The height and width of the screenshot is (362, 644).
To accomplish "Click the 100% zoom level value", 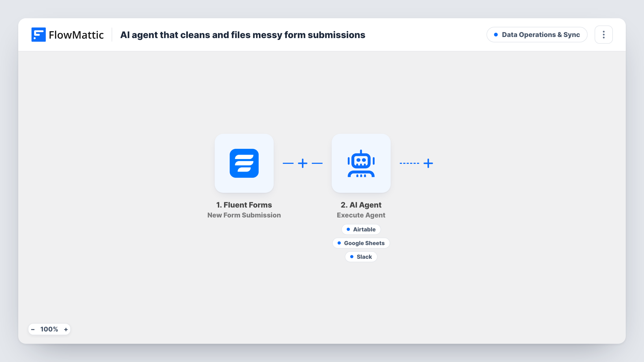I will click(49, 329).
